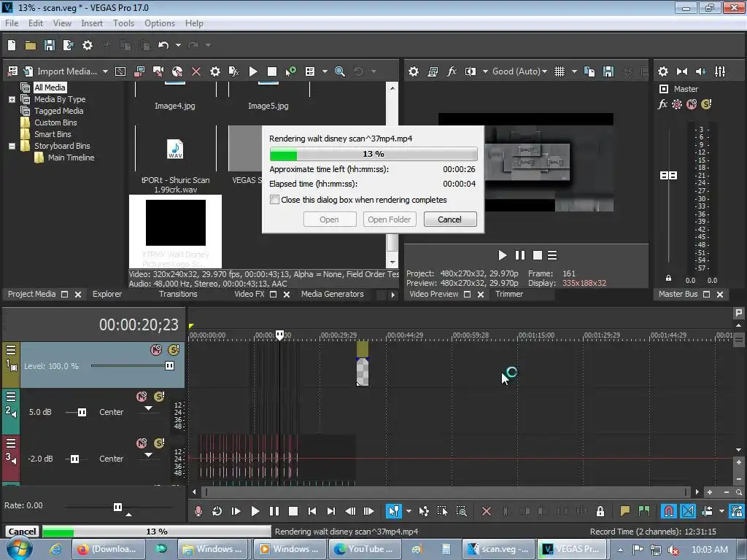Show overlays grid in the video preview
The width and height of the screenshot is (747, 560).
pyautogui.click(x=560, y=71)
